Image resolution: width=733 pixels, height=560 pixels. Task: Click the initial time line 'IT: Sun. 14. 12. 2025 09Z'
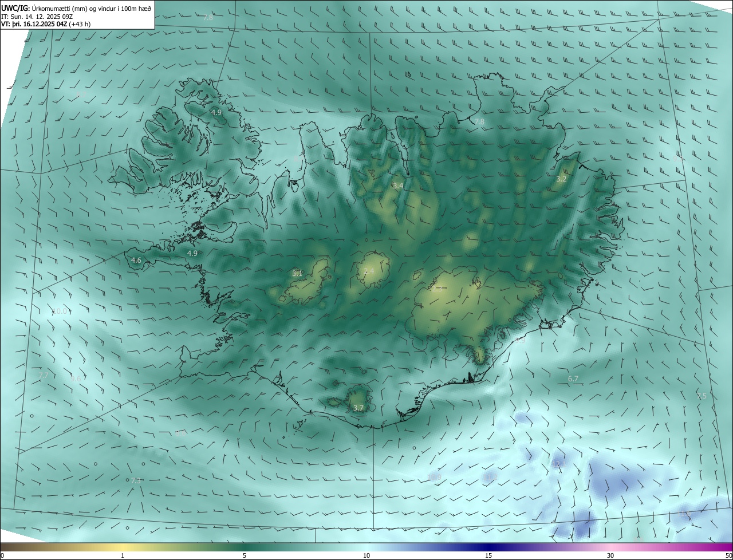(37, 17)
